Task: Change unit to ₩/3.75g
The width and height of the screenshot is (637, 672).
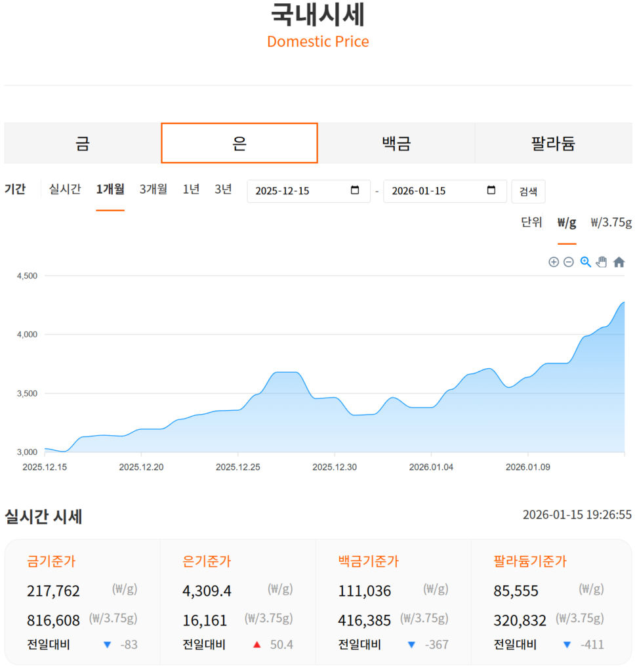Action: pos(611,222)
